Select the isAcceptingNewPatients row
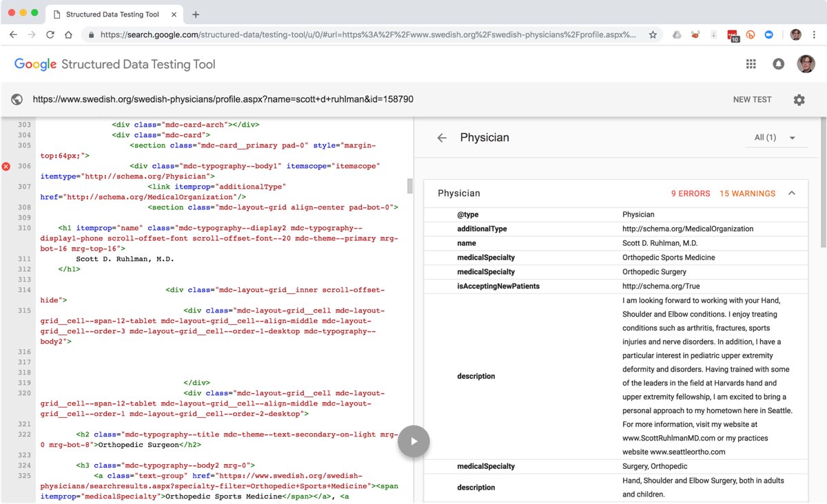This screenshot has height=504, width=827. click(616, 286)
